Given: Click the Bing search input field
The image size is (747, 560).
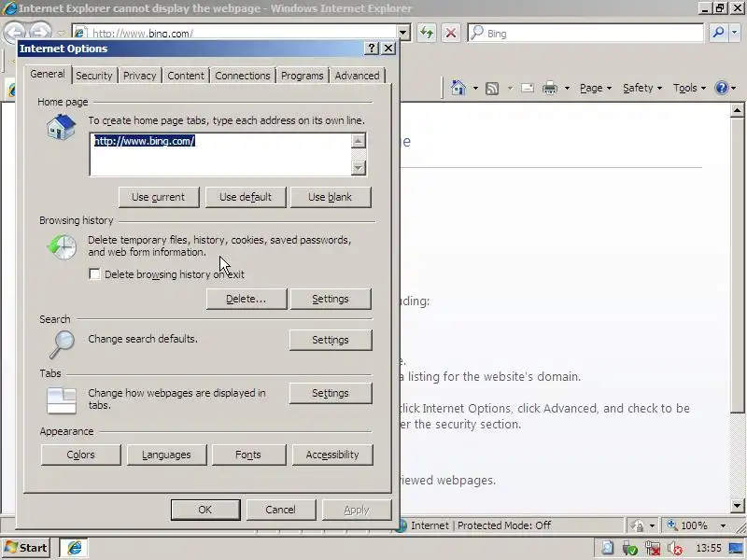Looking at the screenshot, I should (585, 33).
